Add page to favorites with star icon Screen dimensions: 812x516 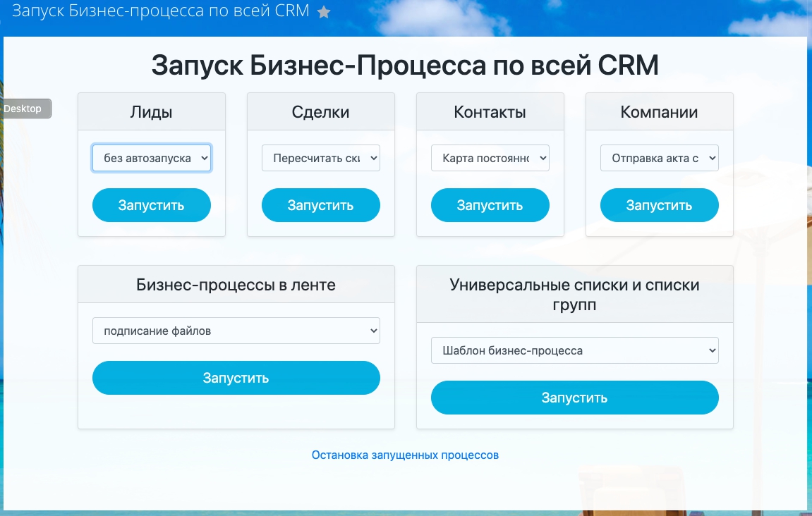[324, 12]
